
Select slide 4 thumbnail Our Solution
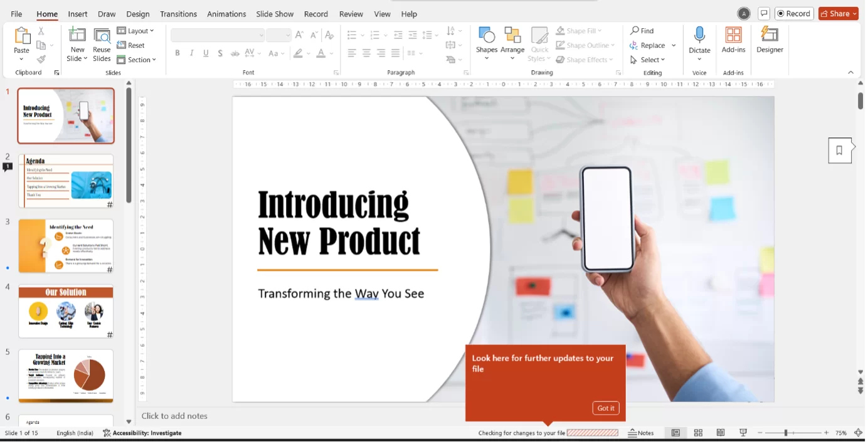tap(65, 310)
